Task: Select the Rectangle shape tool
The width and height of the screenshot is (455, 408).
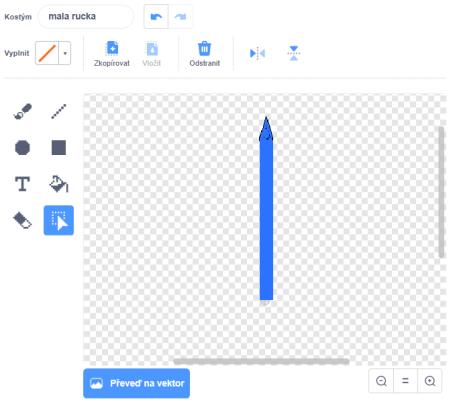Action: [59, 147]
